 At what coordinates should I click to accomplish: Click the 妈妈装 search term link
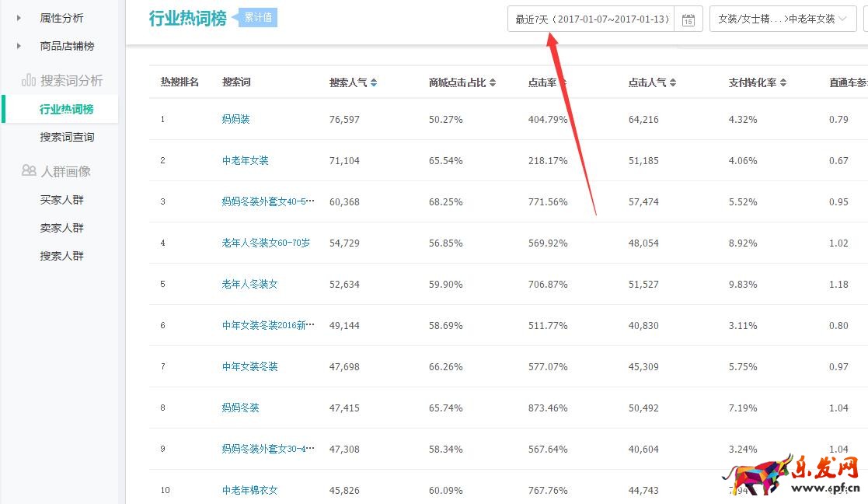[235, 119]
